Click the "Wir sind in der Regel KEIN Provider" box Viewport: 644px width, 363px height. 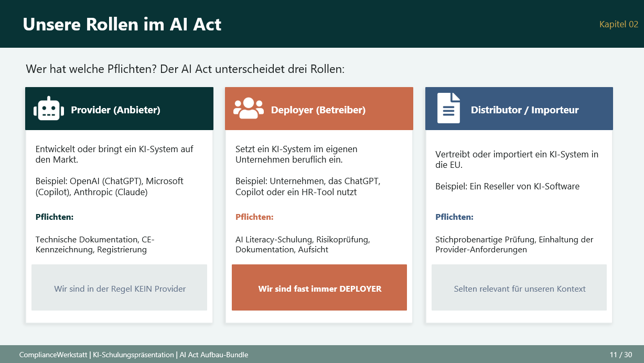click(x=120, y=289)
